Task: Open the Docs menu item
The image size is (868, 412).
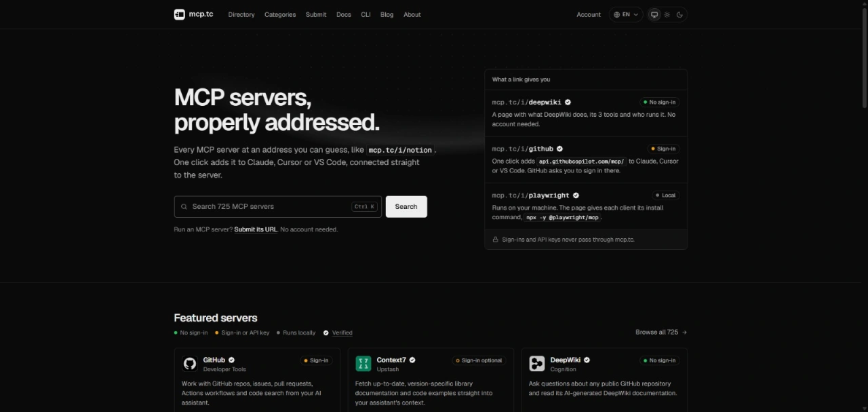Action: (x=344, y=14)
